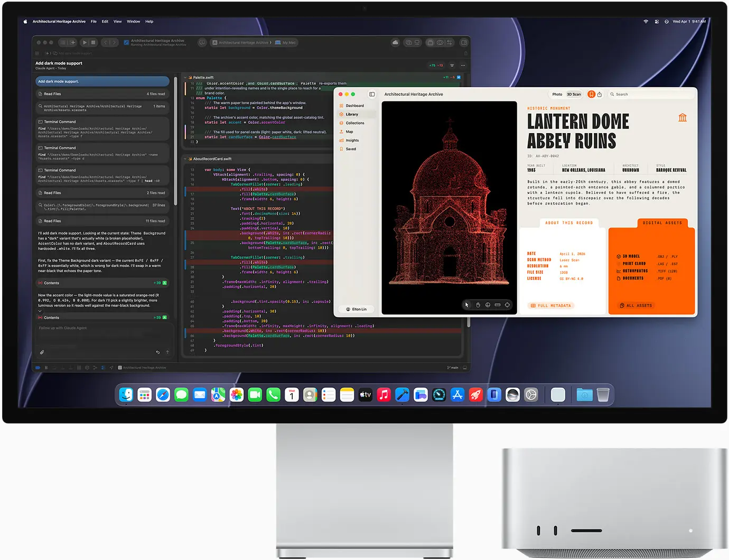Run the project with Xcode's play button
The height and width of the screenshot is (560, 729).
[85, 42]
